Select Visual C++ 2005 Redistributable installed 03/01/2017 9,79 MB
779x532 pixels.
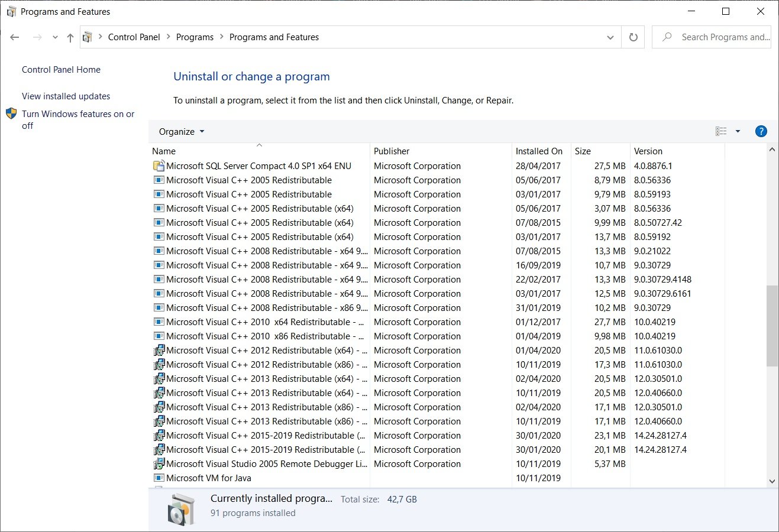click(437, 194)
